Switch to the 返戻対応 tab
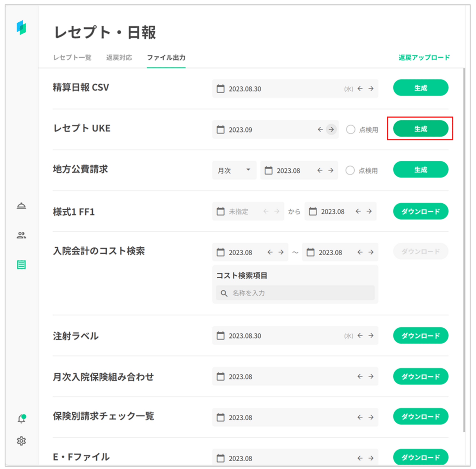The height and width of the screenshot is (469, 476). click(x=119, y=58)
